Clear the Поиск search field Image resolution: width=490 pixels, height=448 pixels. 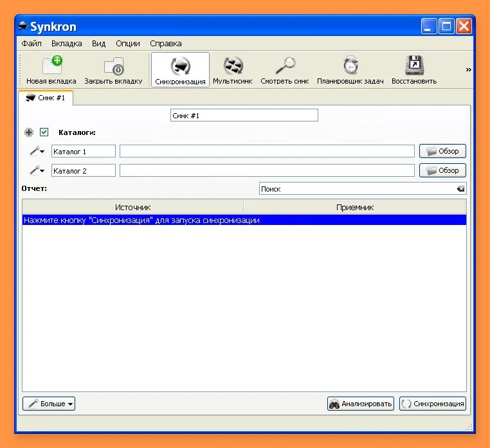[460, 189]
